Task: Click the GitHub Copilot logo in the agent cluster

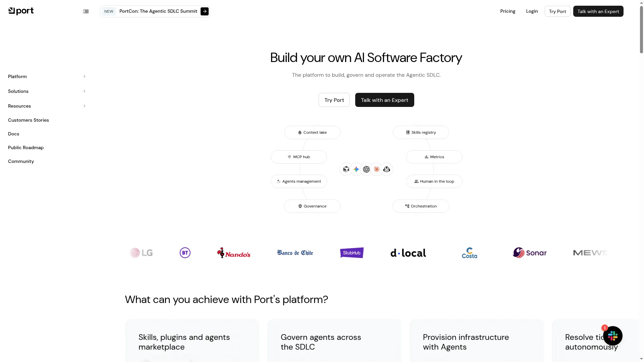Action: [x=387, y=170]
